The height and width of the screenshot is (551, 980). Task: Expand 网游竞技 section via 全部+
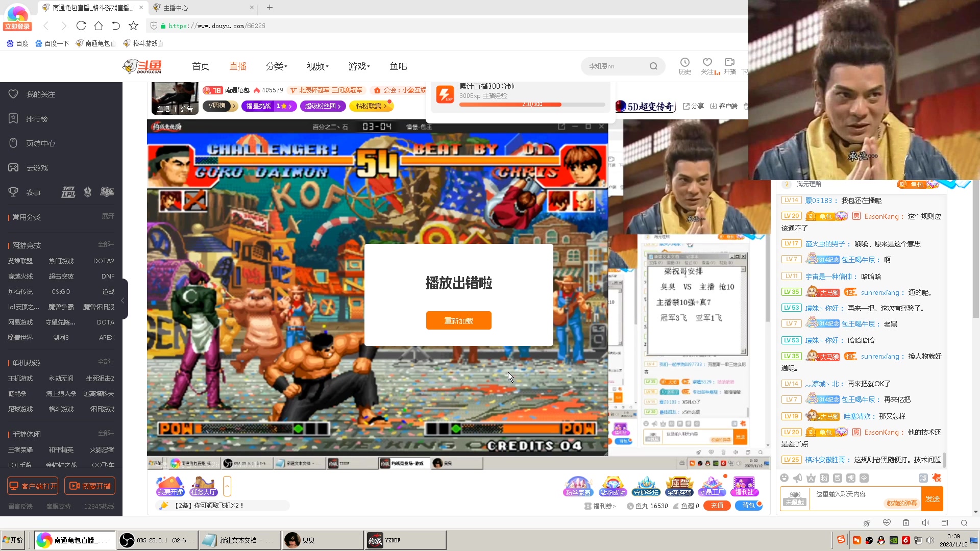106,244
